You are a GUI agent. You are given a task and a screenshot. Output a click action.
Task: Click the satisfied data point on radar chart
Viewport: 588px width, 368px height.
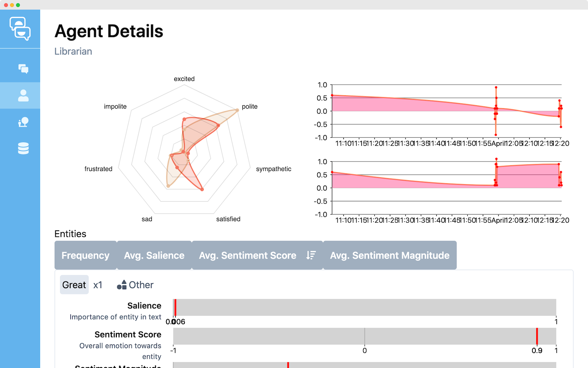[202, 189]
